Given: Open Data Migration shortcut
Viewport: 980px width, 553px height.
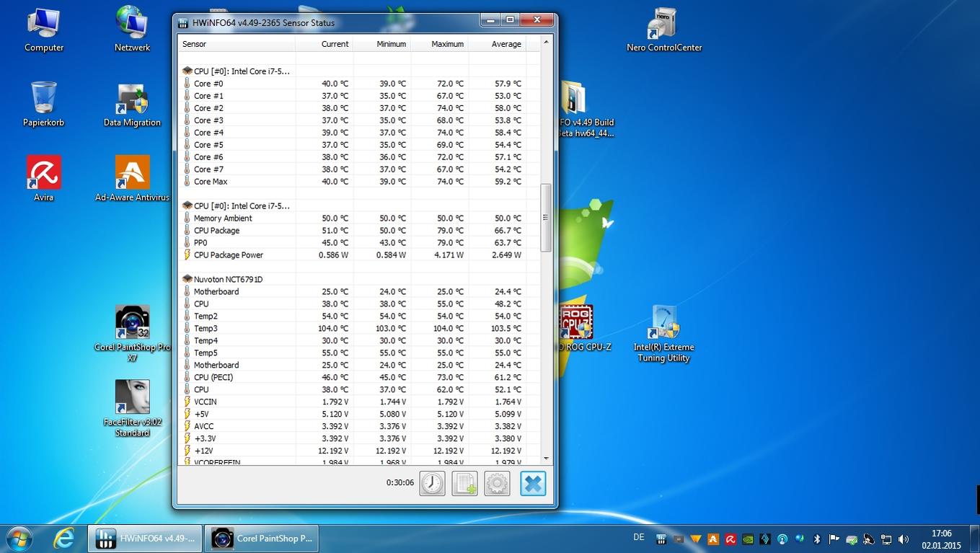Looking at the screenshot, I should pyautogui.click(x=132, y=105).
